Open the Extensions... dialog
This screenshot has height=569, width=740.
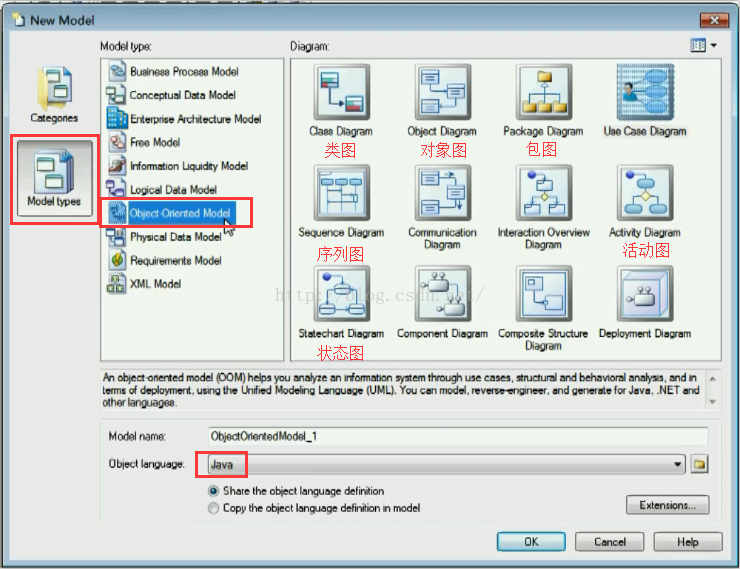[668, 505]
